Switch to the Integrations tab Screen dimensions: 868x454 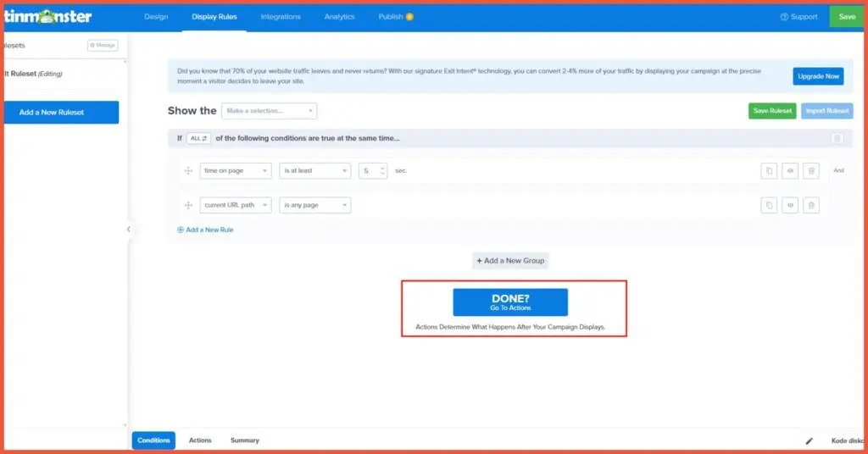pos(281,17)
